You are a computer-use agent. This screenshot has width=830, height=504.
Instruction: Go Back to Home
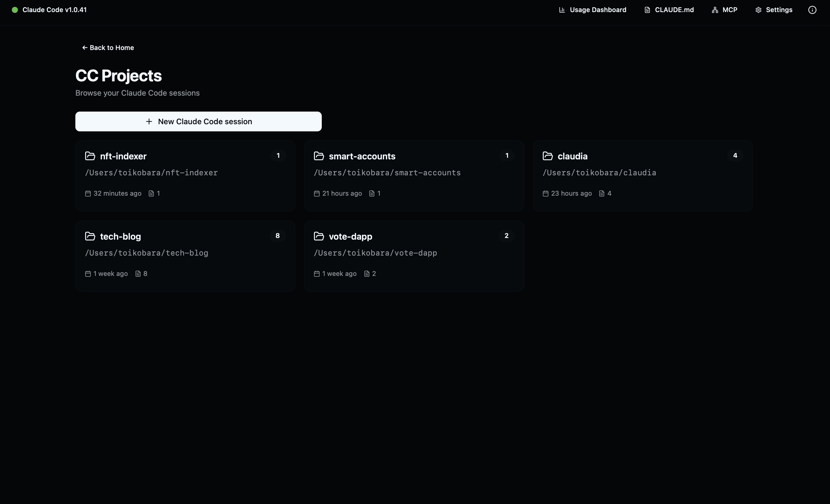tap(108, 48)
